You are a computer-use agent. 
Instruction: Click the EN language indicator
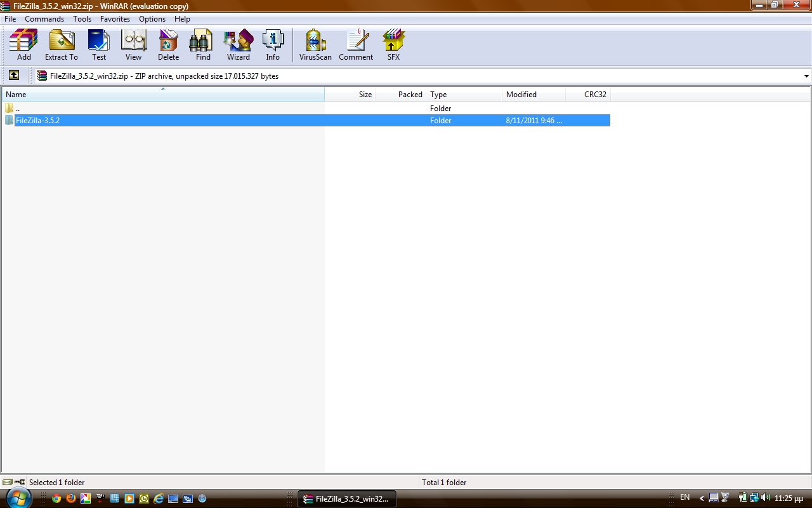tap(685, 497)
